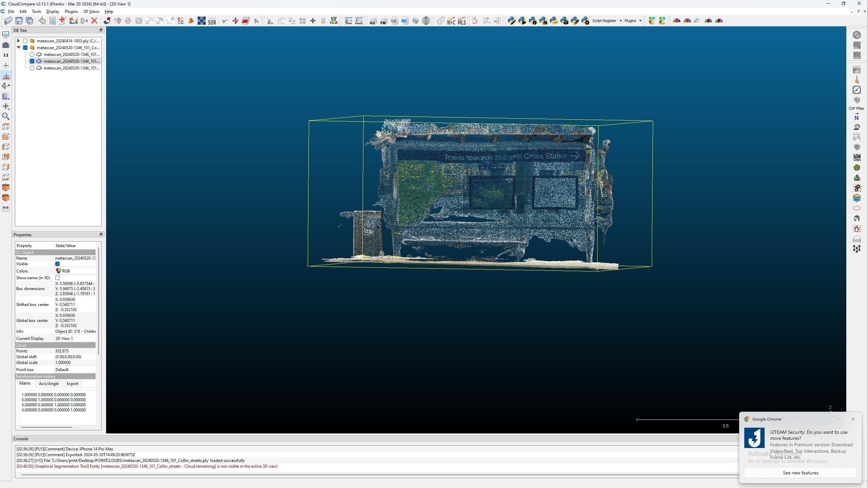Expand the metascan_20240414-1853.ply tree node

pyautogui.click(x=19, y=41)
